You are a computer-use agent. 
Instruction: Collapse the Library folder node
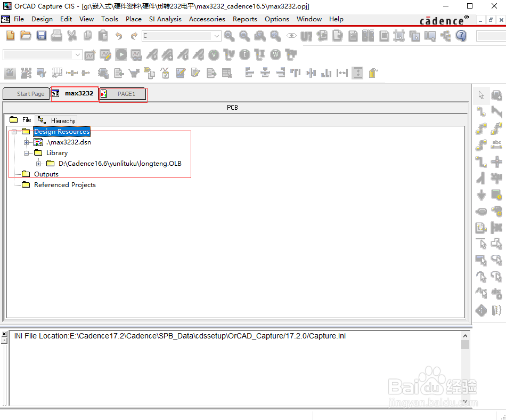pyautogui.click(x=27, y=153)
